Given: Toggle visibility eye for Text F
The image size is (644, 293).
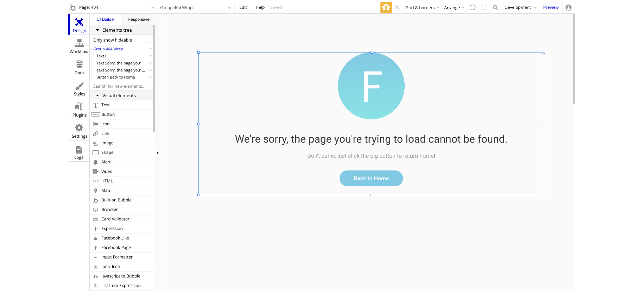Looking at the screenshot, I should 150,56.
